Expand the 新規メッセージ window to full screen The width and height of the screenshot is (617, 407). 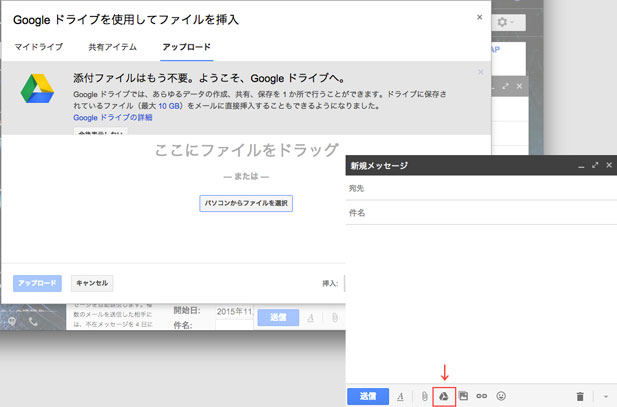(595, 165)
